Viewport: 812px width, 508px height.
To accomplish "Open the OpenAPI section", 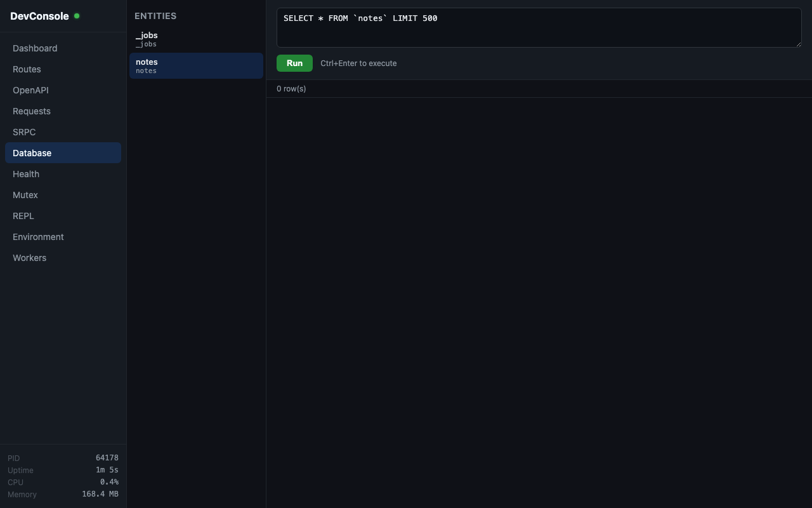I will point(30,90).
